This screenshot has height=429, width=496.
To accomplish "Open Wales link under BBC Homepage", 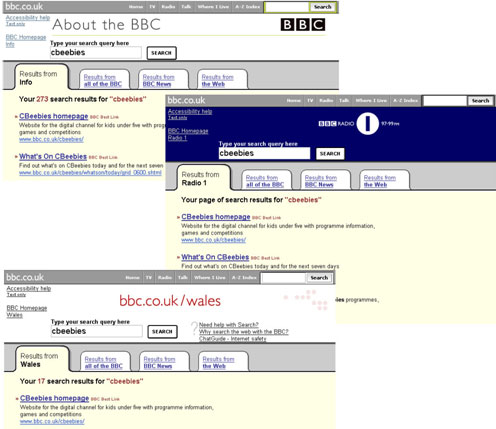I will point(15,315).
